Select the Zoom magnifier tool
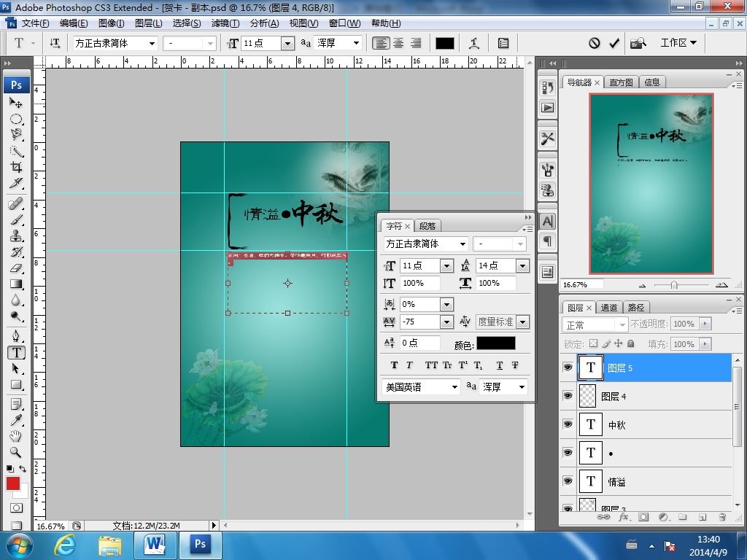747x560 pixels. pyautogui.click(x=16, y=452)
